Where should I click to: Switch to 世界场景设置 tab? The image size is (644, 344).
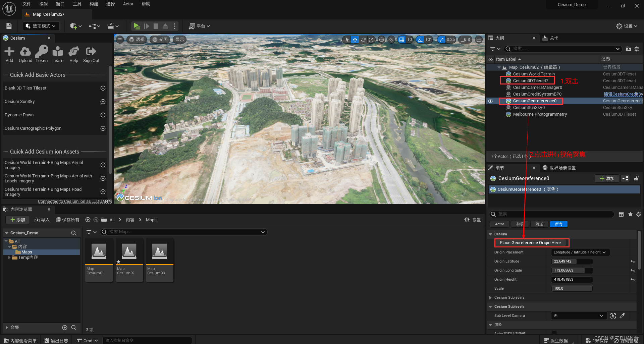[x=559, y=168]
